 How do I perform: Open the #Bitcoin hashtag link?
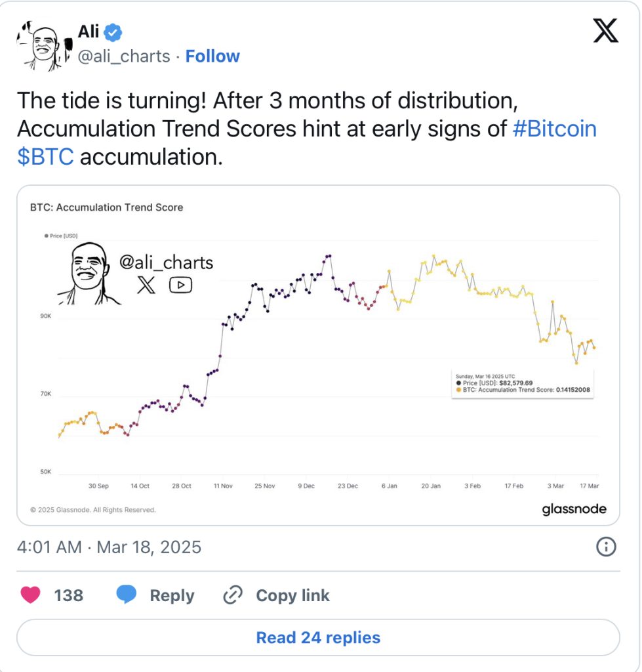pyautogui.click(x=555, y=129)
